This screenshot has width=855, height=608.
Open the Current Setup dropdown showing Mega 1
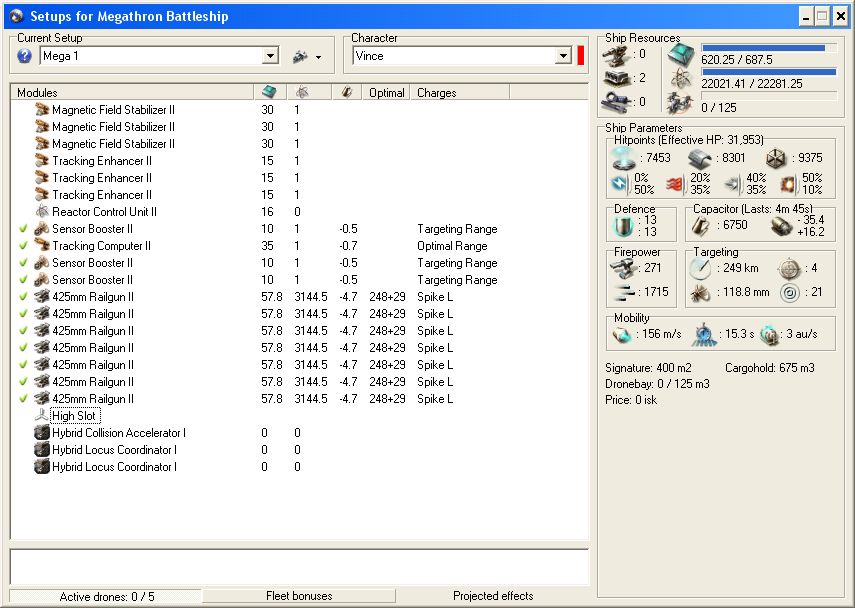point(270,57)
